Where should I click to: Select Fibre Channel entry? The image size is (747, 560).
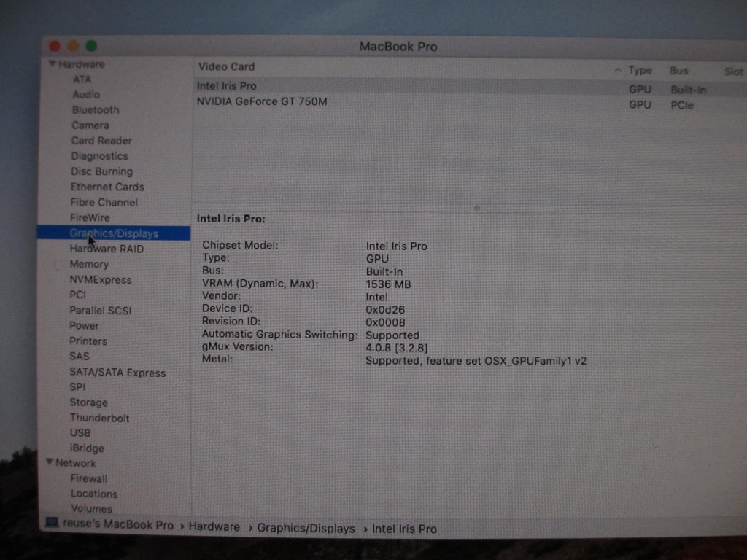point(104,202)
